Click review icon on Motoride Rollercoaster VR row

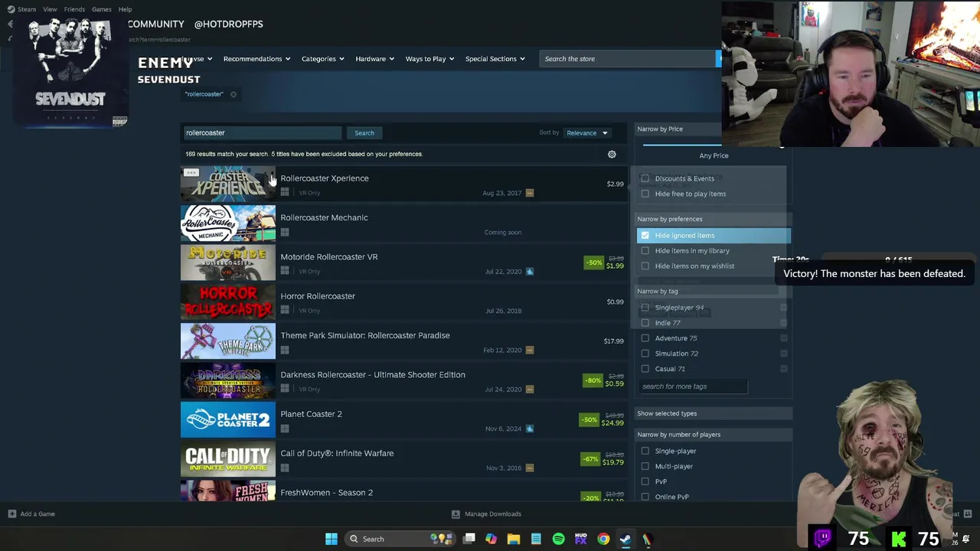(x=530, y=272)
